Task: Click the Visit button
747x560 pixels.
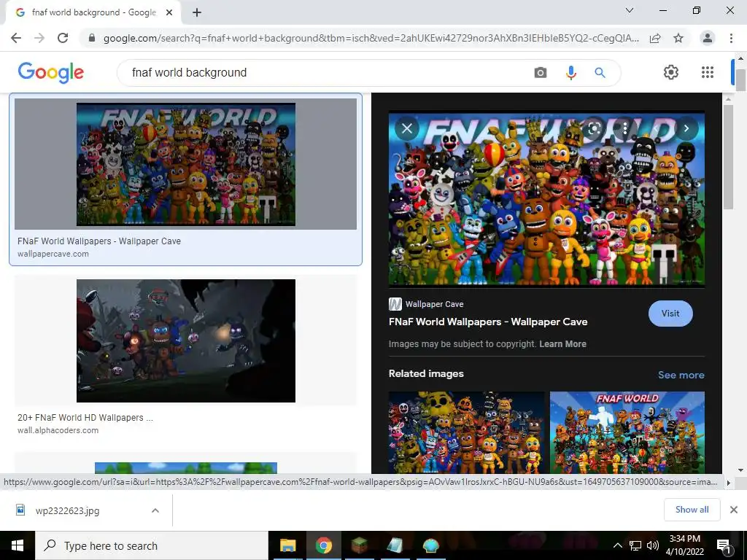Action: click(x=670, y=314)
